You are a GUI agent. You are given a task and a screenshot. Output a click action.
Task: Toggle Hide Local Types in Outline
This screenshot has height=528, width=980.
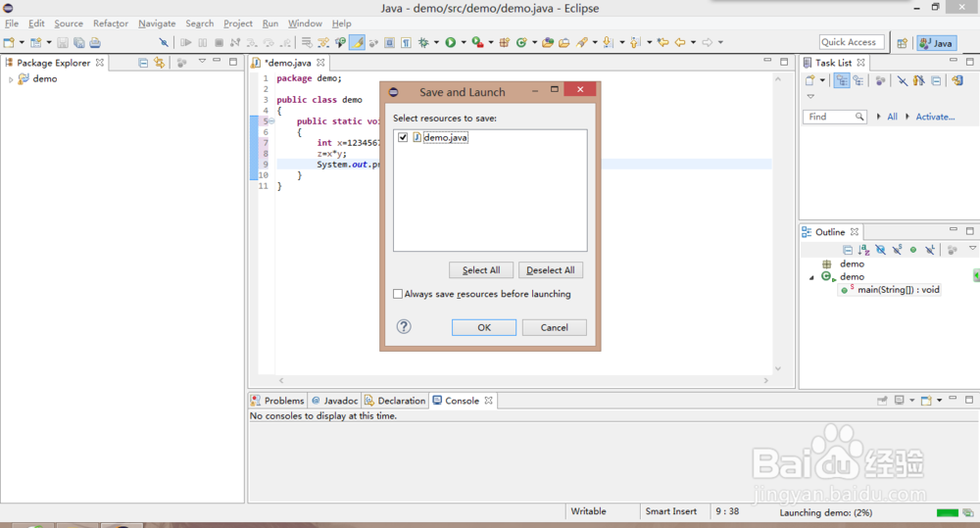tap(930, 250)
